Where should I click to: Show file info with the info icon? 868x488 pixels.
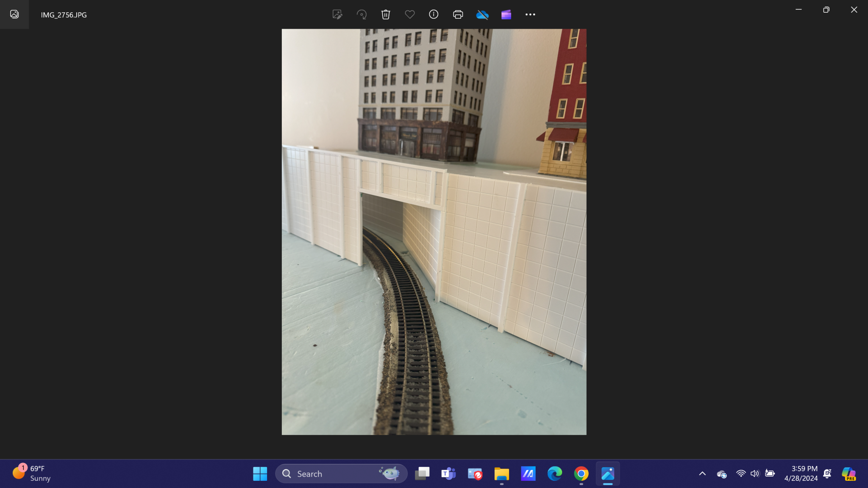point(434,14)
